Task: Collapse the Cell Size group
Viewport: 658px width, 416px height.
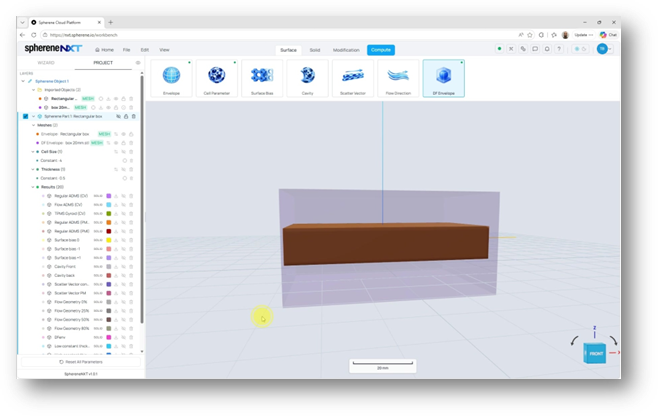Action: click(33, 152)
